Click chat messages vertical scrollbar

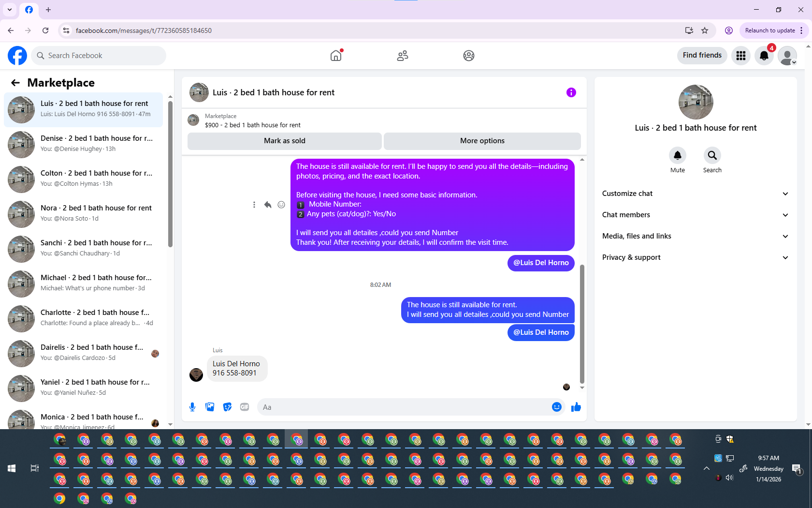pyautogui.click(x=582, y=324)
